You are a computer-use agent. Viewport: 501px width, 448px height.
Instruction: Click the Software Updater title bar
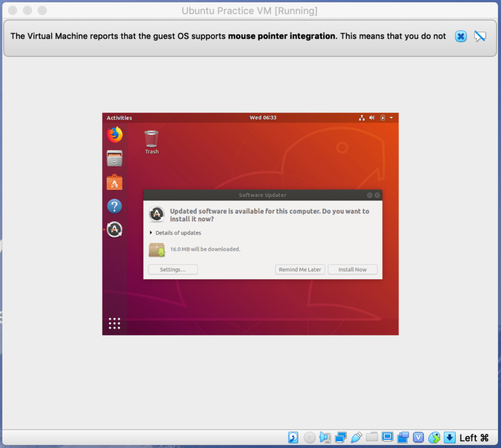(x=262, y=195)
